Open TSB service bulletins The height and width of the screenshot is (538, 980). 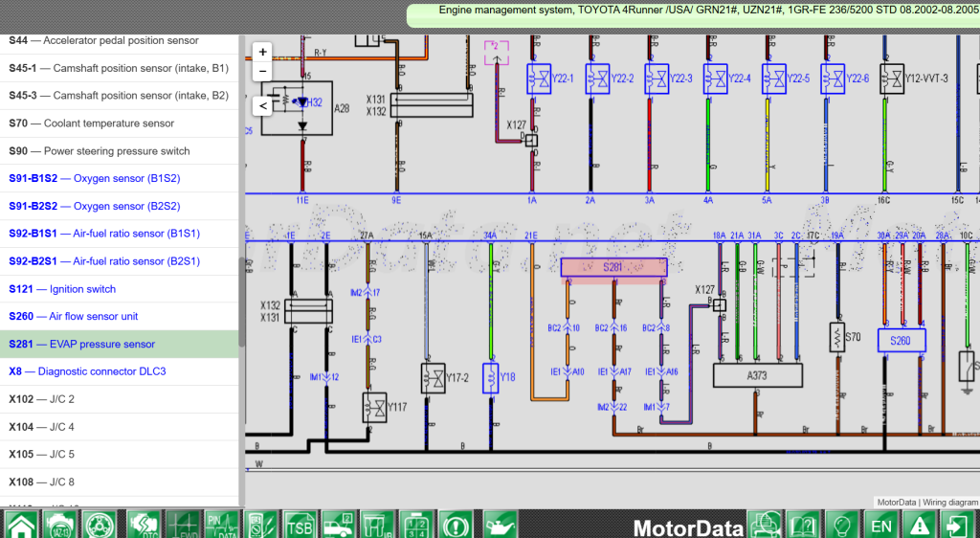point(300,525)
